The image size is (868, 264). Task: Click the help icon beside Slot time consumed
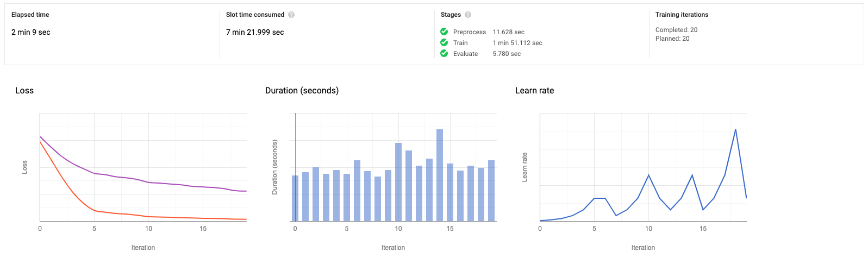(291, 15)
